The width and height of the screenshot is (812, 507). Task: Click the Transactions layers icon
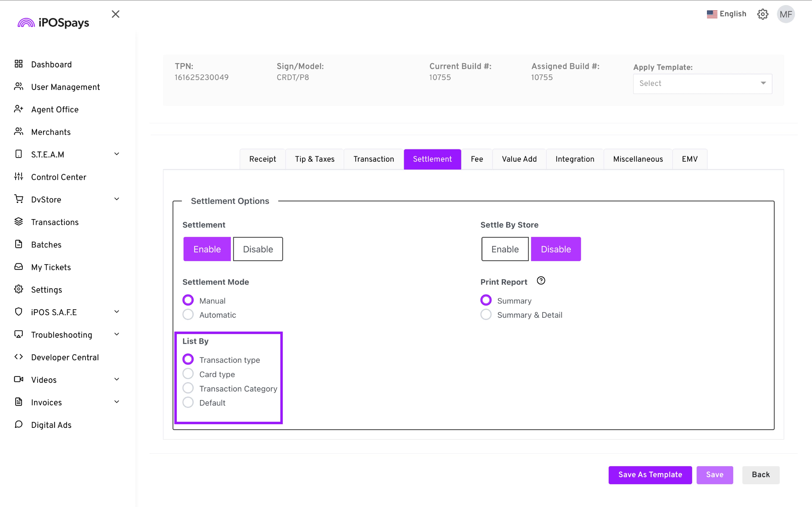pyautogui.click(x=18, y=222)
